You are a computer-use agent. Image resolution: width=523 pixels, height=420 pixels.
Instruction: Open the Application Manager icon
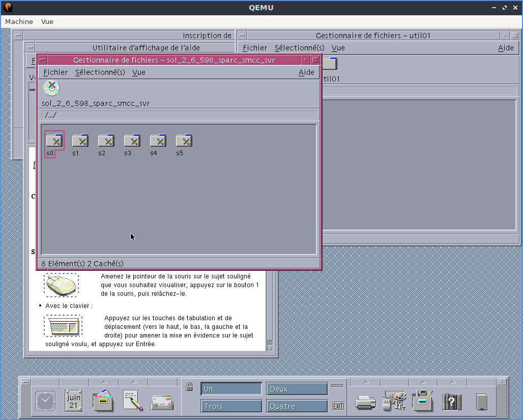(x=423, y=400)
